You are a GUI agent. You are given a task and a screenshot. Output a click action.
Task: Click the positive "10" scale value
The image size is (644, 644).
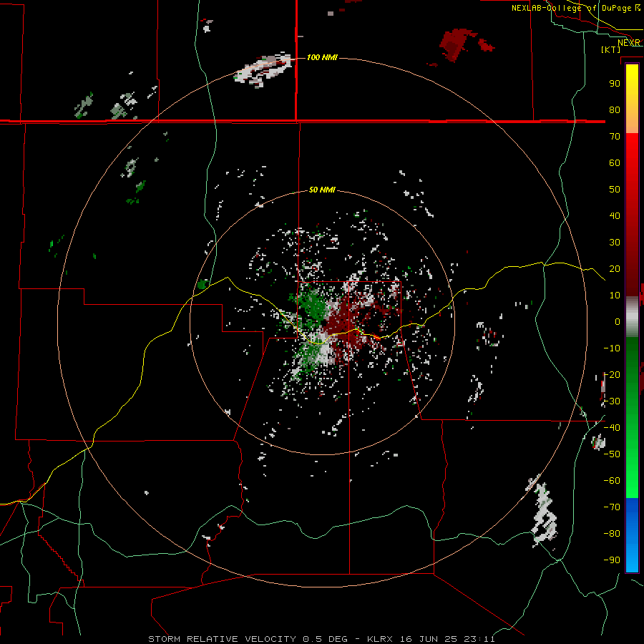click(x=615, y=296)
